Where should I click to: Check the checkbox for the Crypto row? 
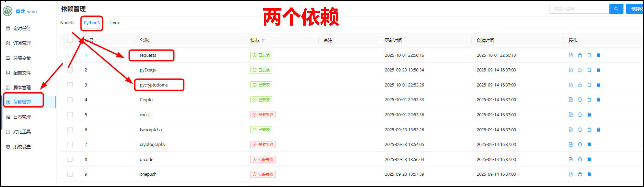tap(70, 100)
